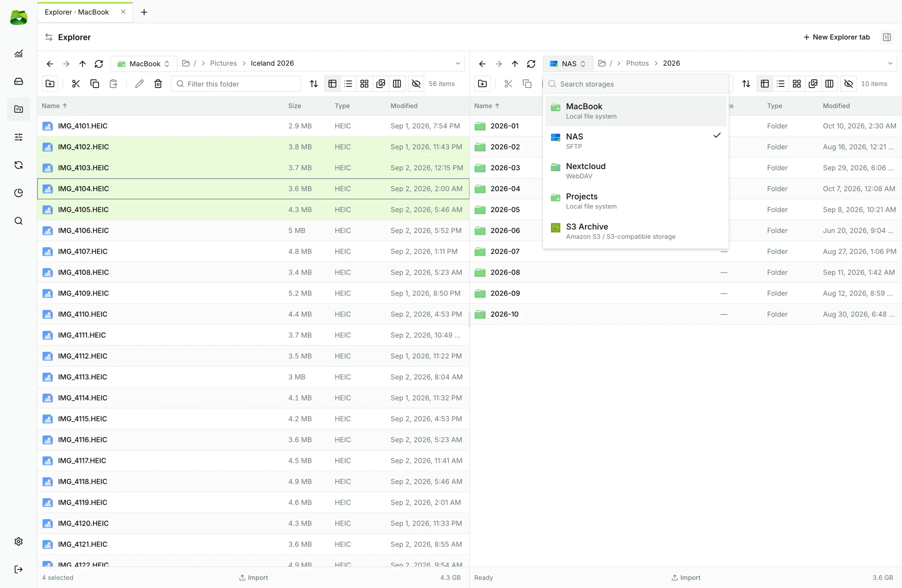
Task: Refresh the NAS pane listing
Action: (x=531, y=63)
